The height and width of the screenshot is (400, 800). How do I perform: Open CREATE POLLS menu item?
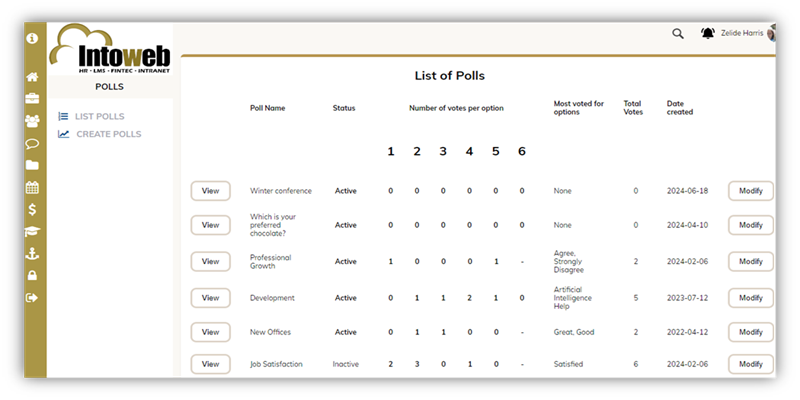(109, 134)
